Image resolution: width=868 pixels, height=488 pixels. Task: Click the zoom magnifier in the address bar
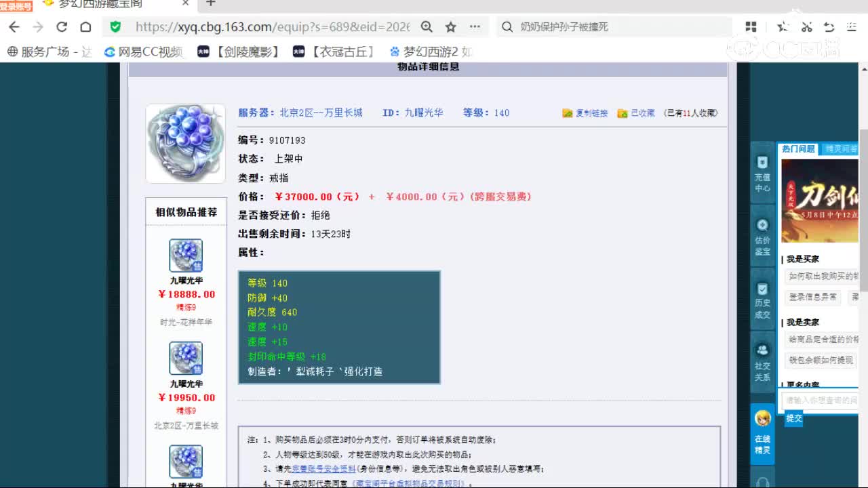click(x=427, y=27)
